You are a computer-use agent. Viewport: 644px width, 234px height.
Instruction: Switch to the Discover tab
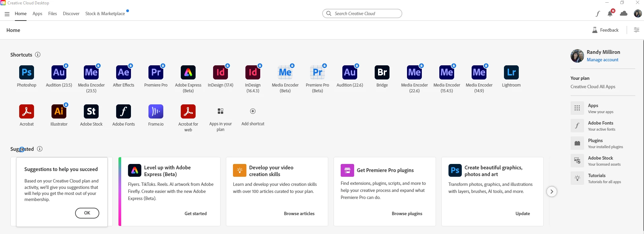71,13
